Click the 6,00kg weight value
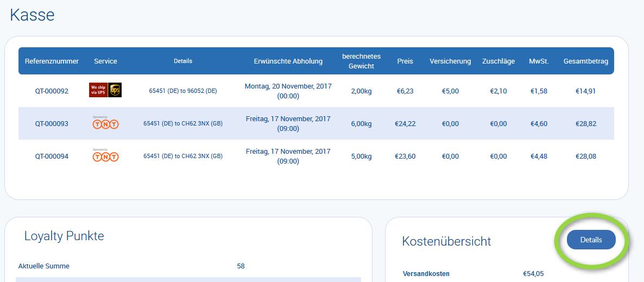Screen dimensions: 644x282 (362, 123)
